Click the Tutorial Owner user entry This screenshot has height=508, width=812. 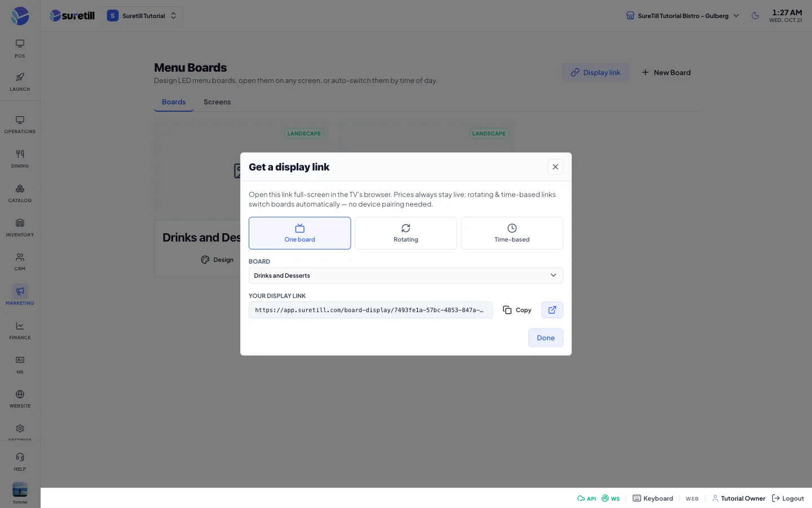(739, 498)
